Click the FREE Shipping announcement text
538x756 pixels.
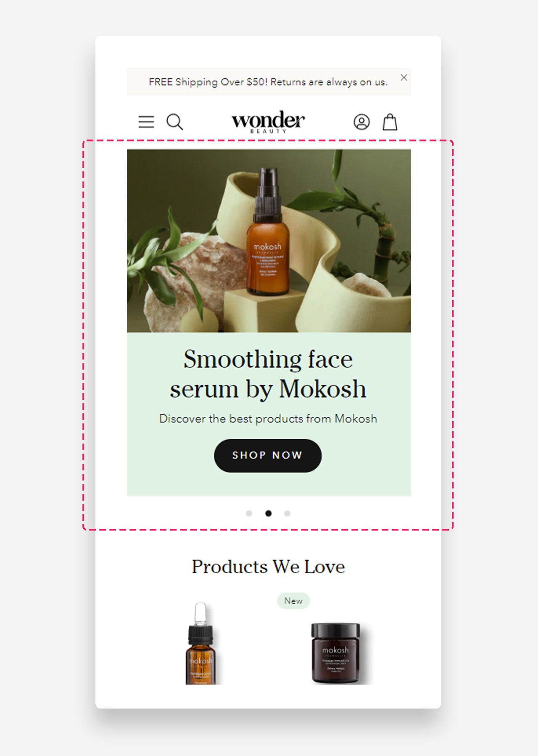pyautogui.click(x=268, y=82)
